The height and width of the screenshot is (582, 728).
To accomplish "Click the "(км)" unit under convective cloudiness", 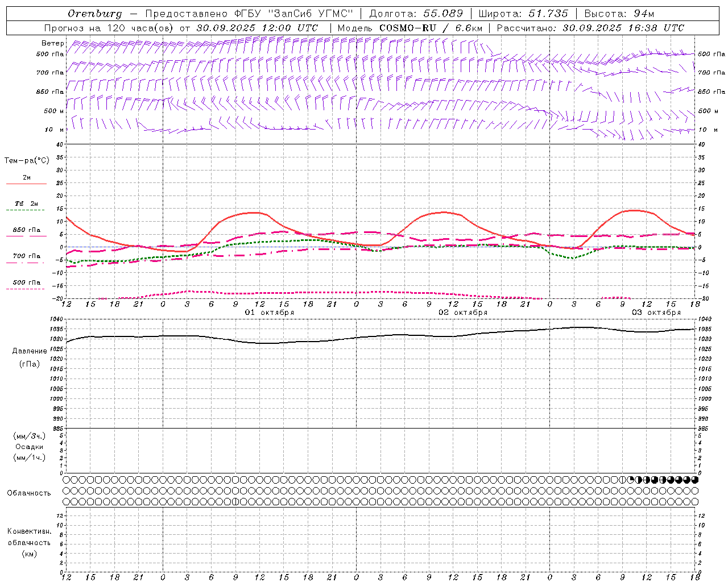I will click(29, 554).
